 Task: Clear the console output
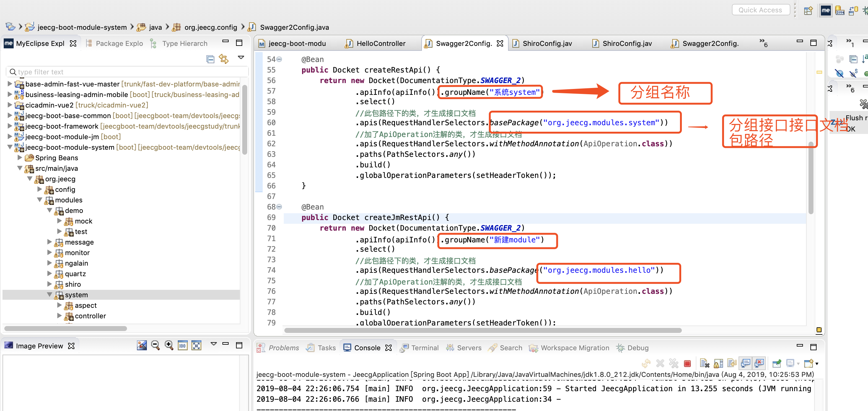704,364
